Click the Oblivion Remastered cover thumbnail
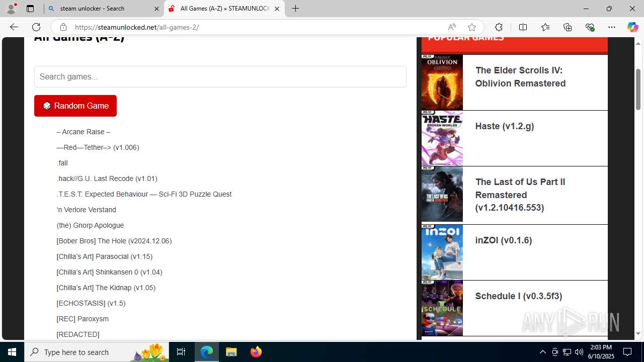The image size is (644, 362). pos(442,82)
